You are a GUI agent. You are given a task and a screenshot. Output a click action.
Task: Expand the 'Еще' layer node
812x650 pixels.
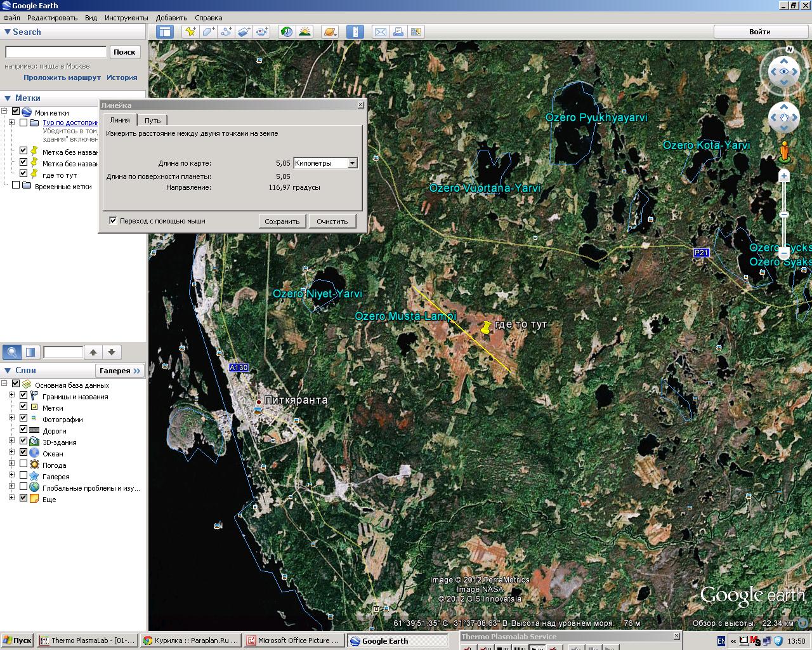(x=12, y=498)
